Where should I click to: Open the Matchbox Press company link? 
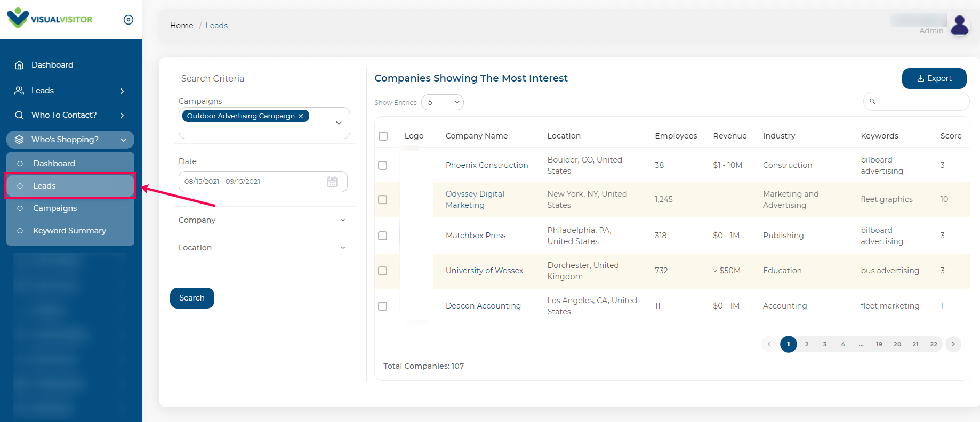(x=476, y=236)
